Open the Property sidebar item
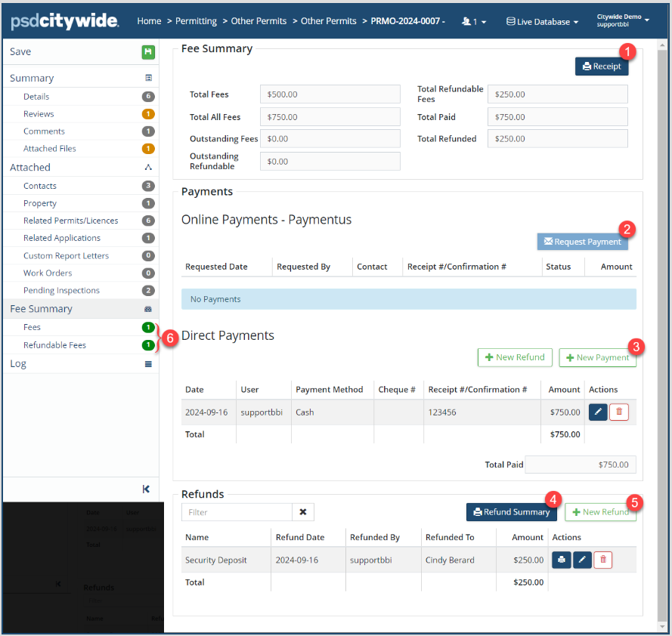672x636 pixels. pyautogui.click(x=40, y=203)
